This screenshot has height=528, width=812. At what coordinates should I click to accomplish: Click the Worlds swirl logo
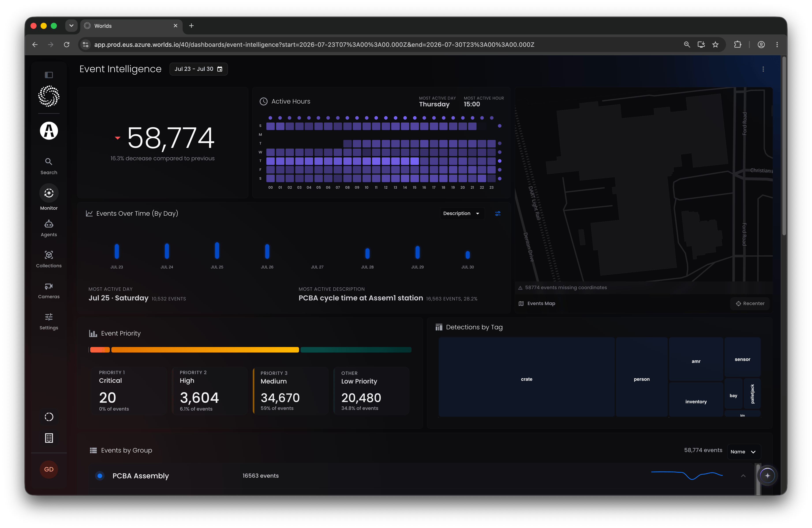pos(49,96)
